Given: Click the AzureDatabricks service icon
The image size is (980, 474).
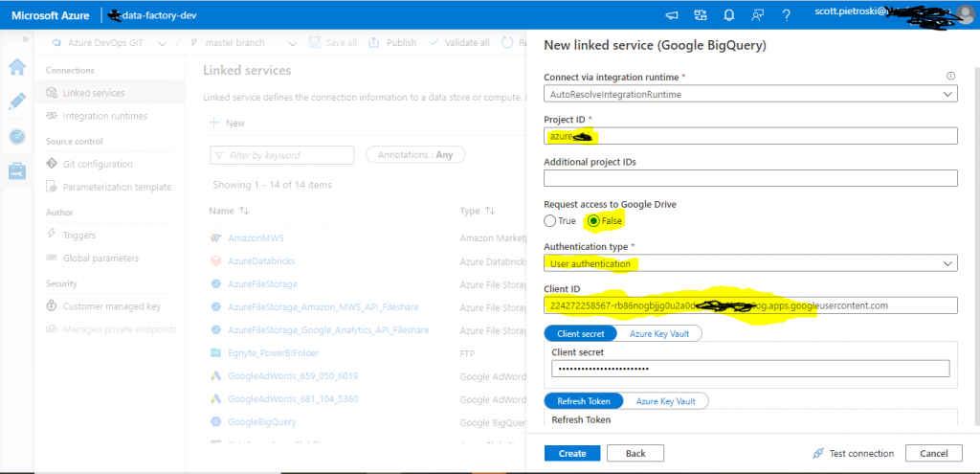Looking at the screenshot, I should [x=216, y=260].
